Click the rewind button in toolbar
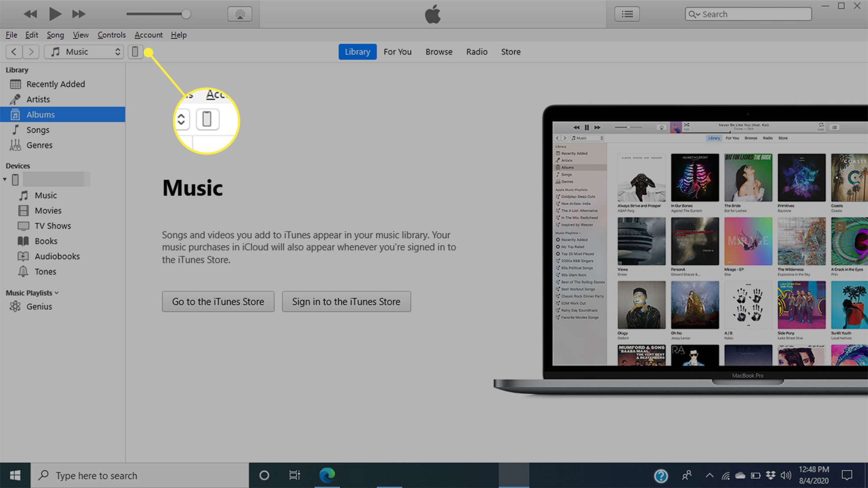Image resolution: width=868 pixels, height=488 pixels. coord(31,14)
